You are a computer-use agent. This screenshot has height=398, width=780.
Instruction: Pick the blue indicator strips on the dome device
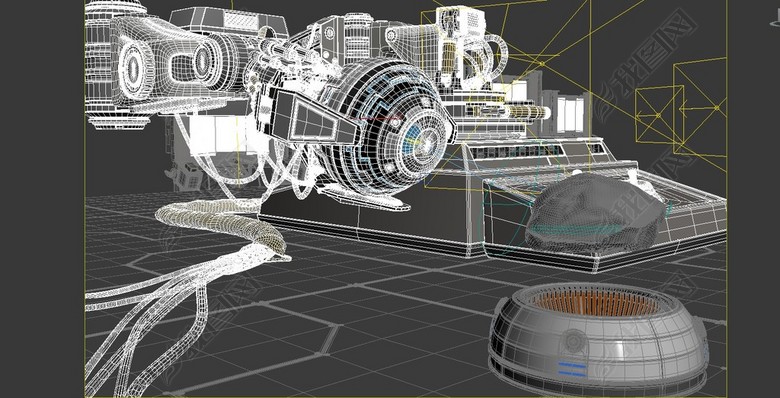[x=572, y=369]
